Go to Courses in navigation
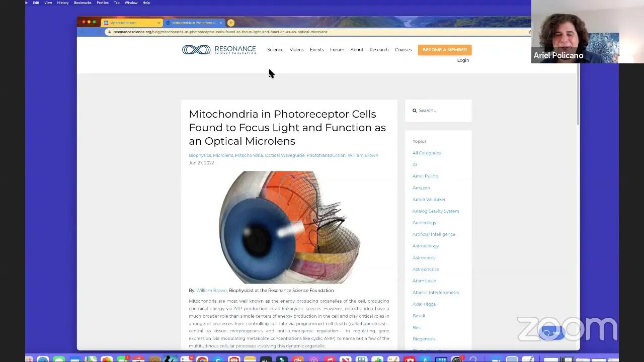Screen dimensions: 644x362 pyautogui.click(x=403, y=50)
